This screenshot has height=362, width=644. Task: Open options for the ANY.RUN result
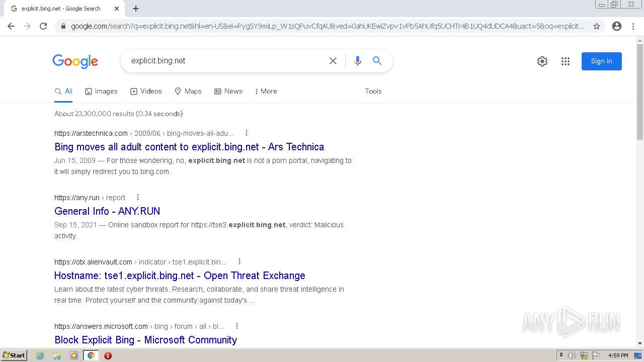138,198
